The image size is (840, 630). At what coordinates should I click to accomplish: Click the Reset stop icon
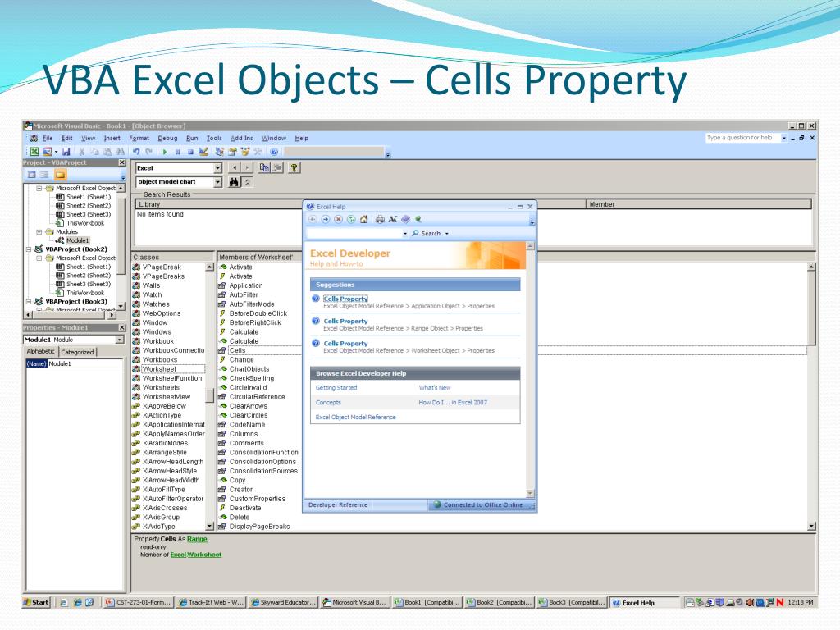tap(190, 152)
